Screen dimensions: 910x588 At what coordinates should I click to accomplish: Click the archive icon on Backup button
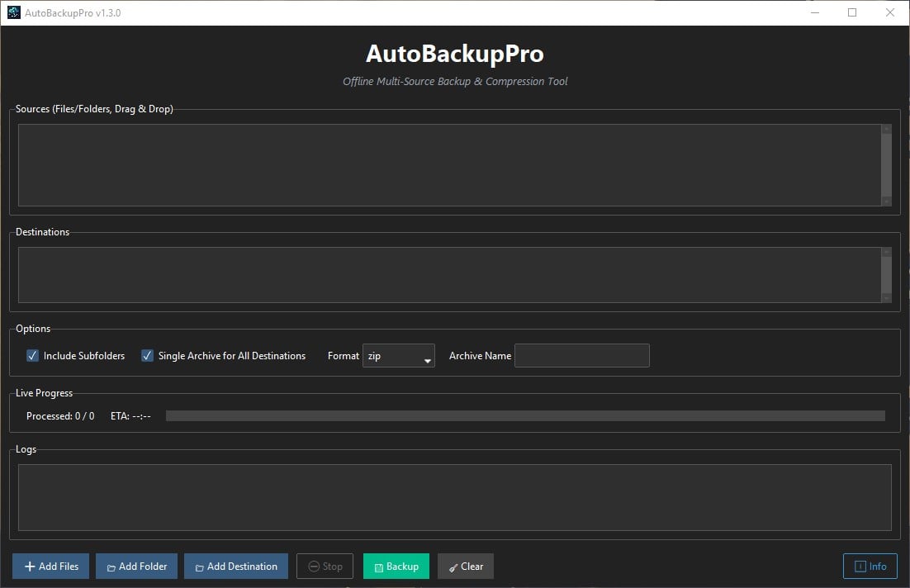coord(378,567)
